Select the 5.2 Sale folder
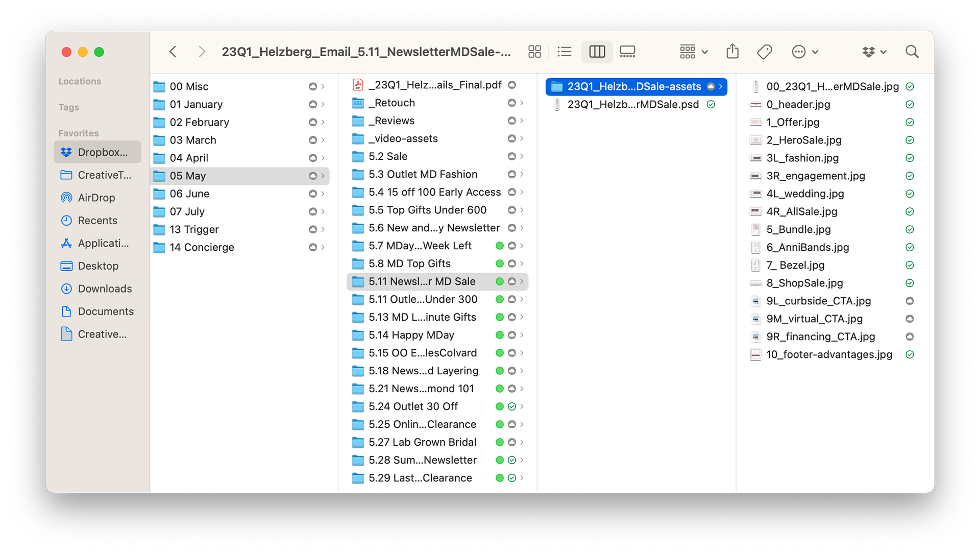Image resolution: width=980 pixels, height=553 pixels. click(x=437, y=156)
